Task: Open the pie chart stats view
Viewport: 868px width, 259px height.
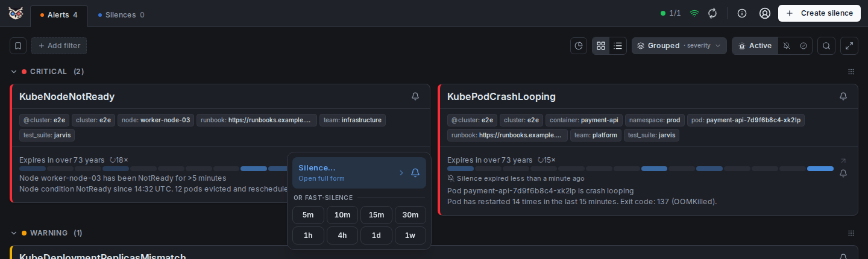Action: (579, 46)
